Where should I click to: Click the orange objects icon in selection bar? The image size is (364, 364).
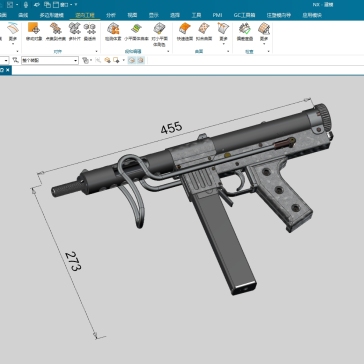(107, 60)
